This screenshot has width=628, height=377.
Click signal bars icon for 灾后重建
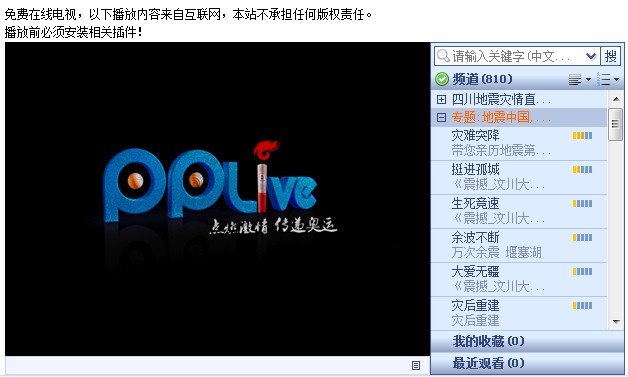point(582,306)
